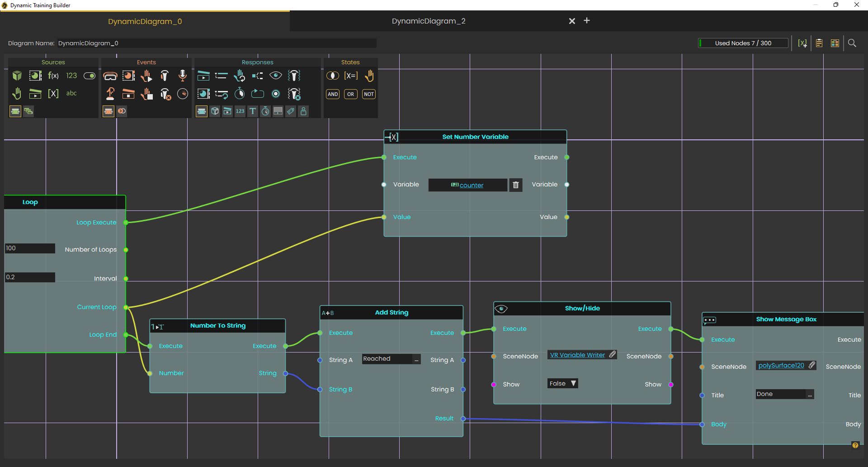Select the toggle switch source icon

pyautogui.click(x=90, y=76)
